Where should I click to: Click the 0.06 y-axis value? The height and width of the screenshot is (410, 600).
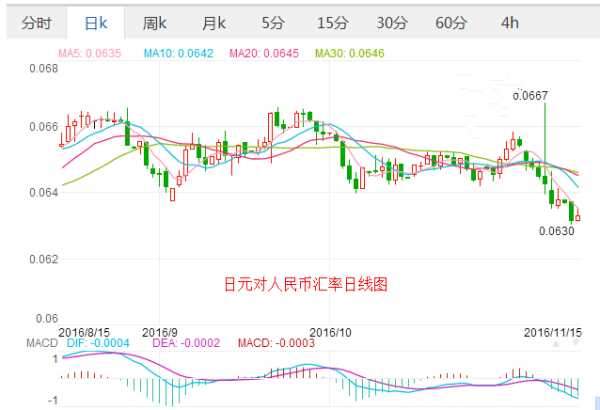pos(47,318)
